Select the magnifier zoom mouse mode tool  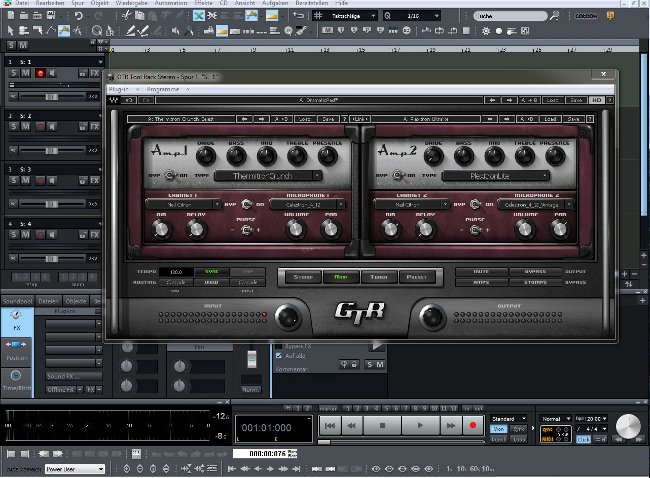[97, 31]
